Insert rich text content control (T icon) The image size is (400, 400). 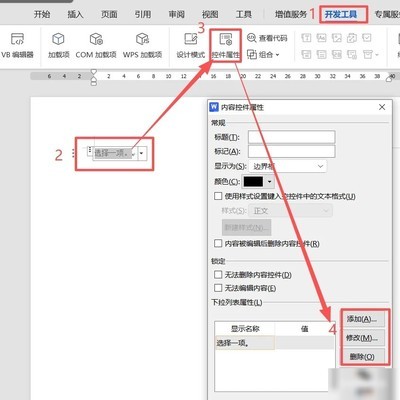[x=306, y=38]
